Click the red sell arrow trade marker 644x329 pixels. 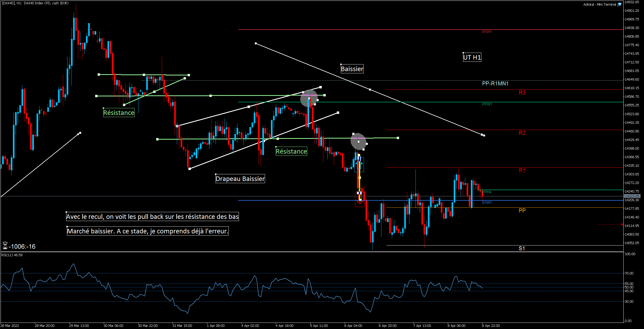(x=360, y=202)
